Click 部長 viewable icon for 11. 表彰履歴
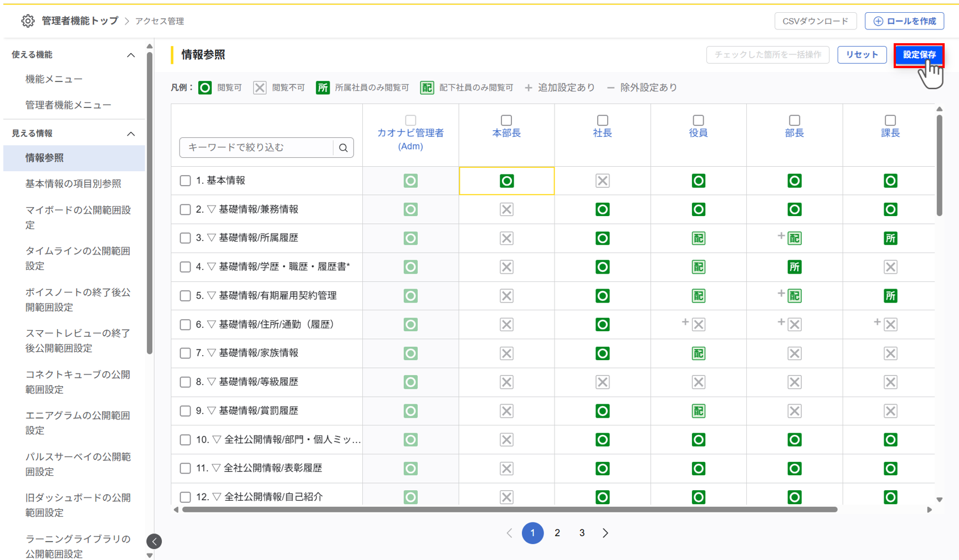The width and height of the screenshot is (959, 560). click(x=794, y=469)
